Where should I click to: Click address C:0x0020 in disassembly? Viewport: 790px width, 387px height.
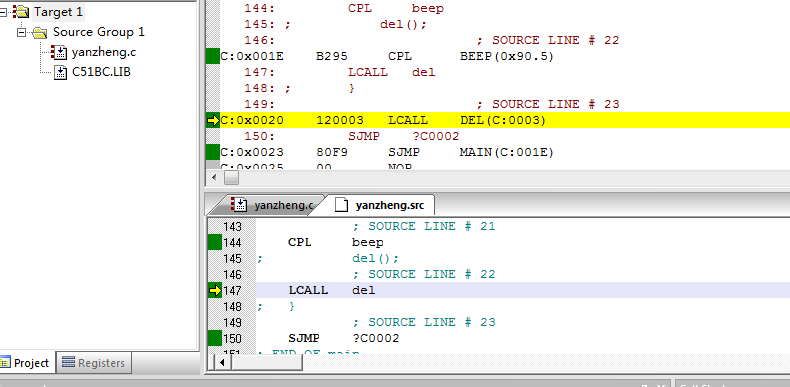click(252, 120)
